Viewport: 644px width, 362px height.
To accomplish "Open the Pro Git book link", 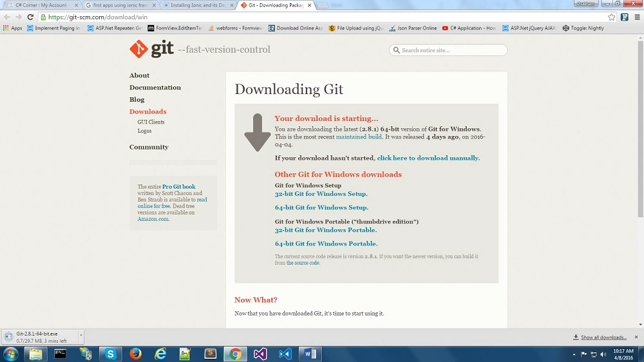I will [x=178, y=187].
